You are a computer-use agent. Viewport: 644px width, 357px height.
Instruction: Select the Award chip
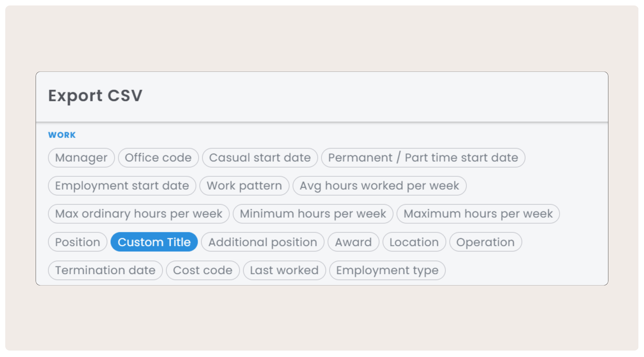coord(353,242)
